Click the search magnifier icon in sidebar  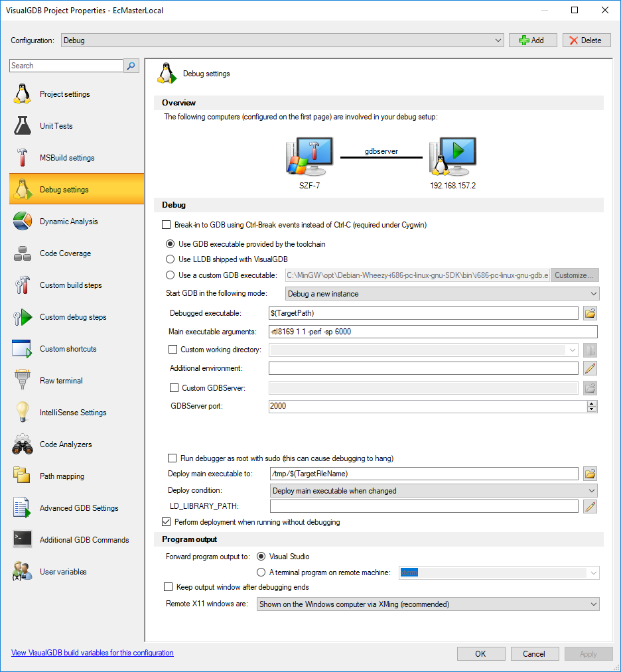pos(131,66)
